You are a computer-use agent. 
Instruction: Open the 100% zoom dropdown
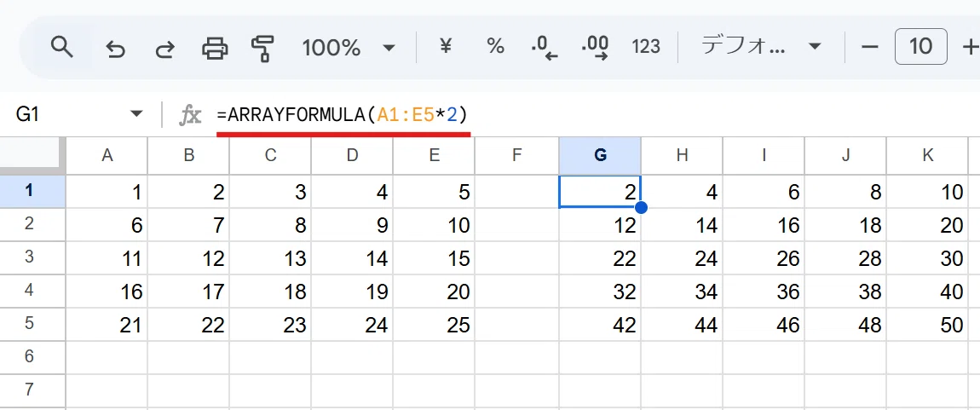pos(349,48)
